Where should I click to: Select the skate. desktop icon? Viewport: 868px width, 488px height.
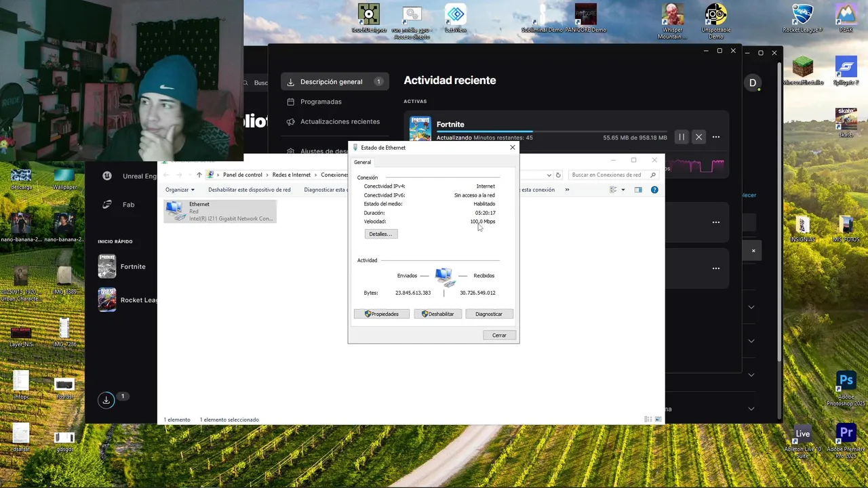click(846, 123)
